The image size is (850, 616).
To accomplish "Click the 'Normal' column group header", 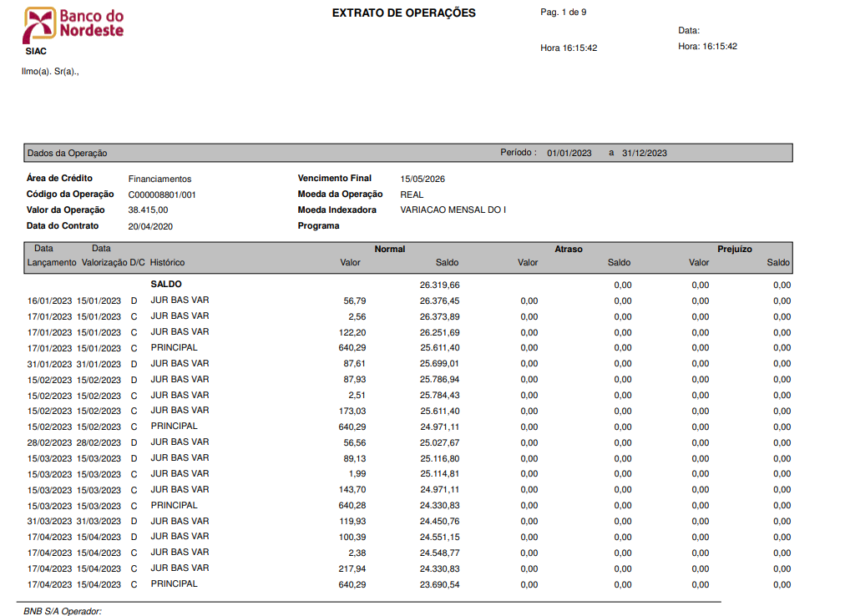I will coord(390,250).
